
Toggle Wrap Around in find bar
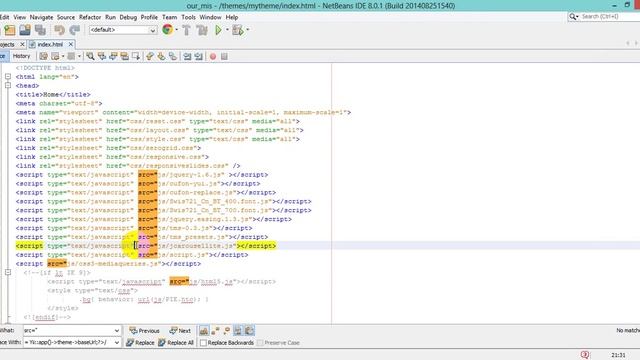[x=249, y=330]
